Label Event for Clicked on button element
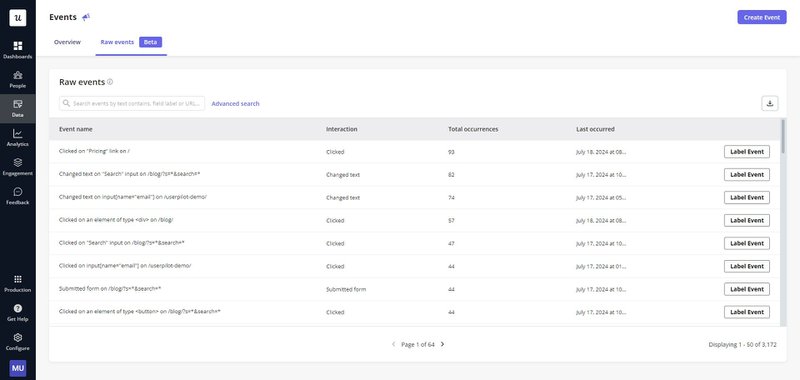The image size is (800, 380). coord(747,312)
